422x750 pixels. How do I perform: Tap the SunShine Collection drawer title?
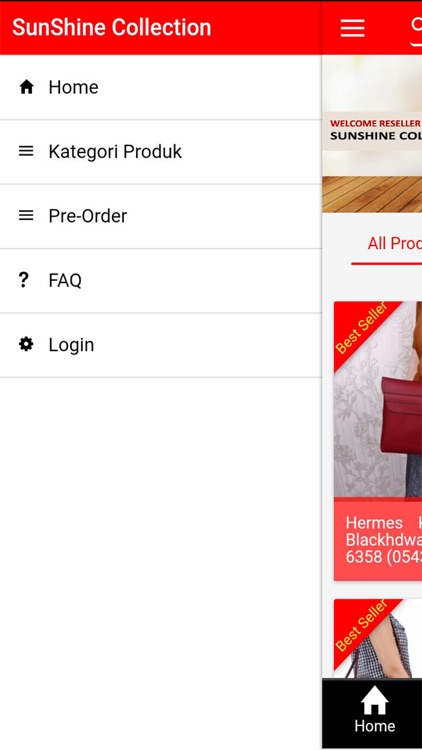111,27
